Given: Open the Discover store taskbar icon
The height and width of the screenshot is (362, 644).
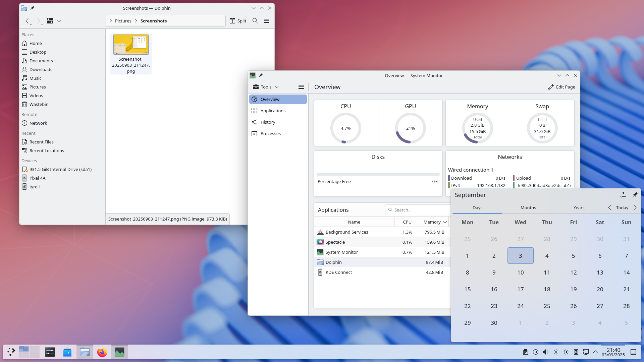Looking at the screenshot, I should [67, 352].
